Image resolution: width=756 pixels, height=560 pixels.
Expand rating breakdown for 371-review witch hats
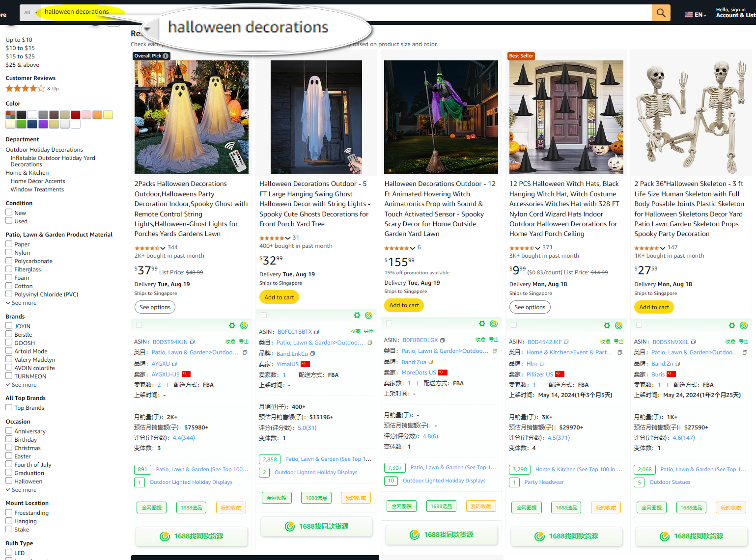click(538, 248)
